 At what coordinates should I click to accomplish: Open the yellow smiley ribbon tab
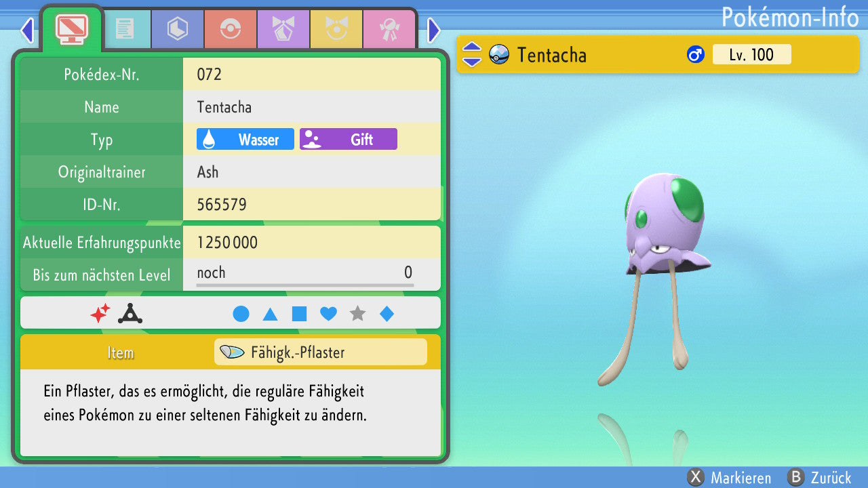[336, 29]
